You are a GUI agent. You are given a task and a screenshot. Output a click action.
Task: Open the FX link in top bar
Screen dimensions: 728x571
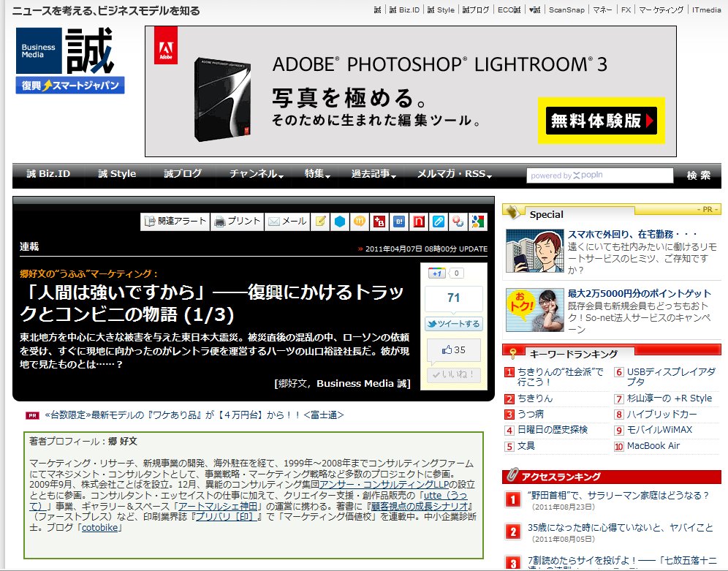[x=626, y=10]
